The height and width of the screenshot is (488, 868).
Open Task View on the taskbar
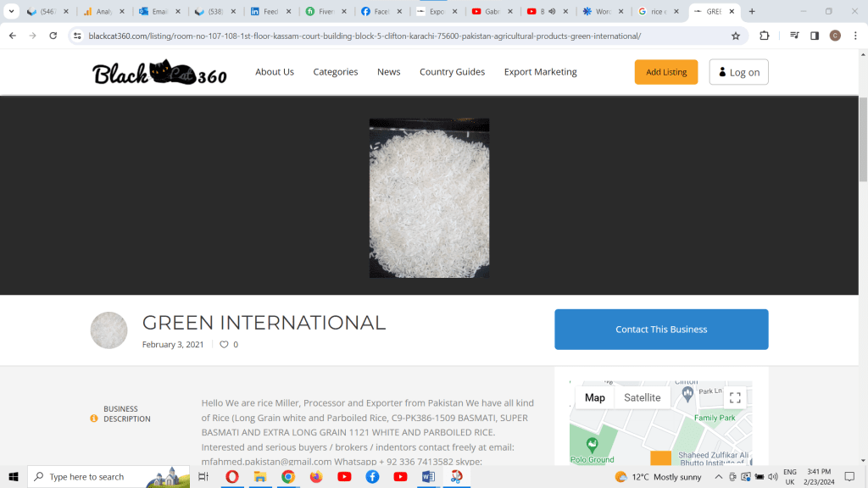(x=203, y=476)
